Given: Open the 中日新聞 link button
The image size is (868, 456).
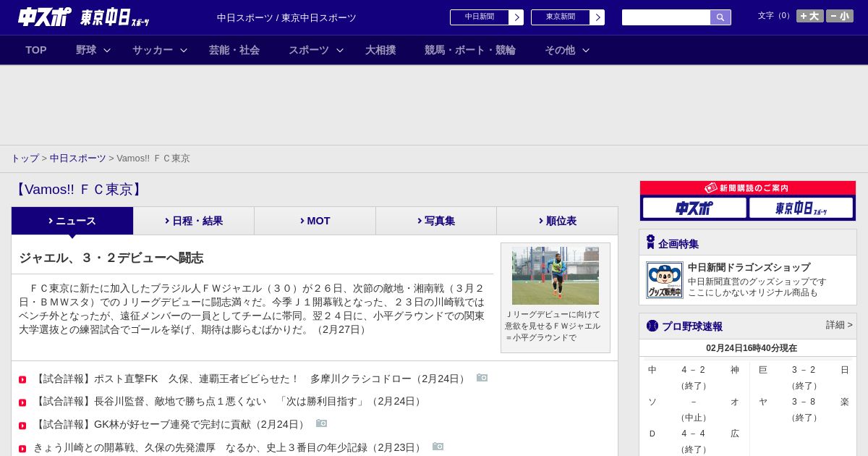Looking at the screenshot, I should (x=480, y=17).
